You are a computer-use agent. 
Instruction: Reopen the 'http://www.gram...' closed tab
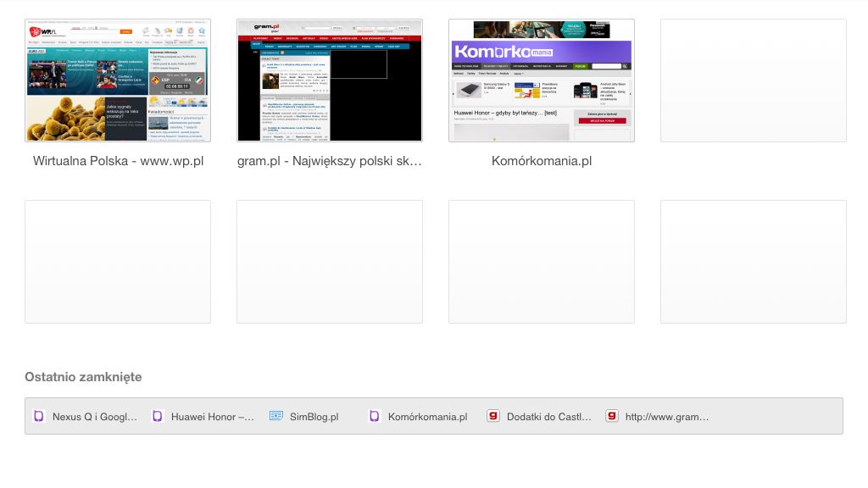click(x=666, y=416)
